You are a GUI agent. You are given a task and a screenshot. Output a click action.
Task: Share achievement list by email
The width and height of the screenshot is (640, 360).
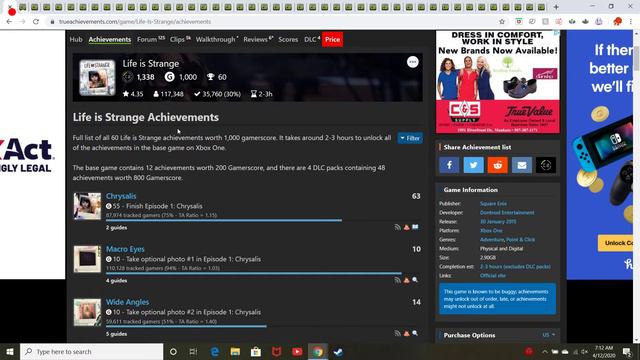point(522,165)
